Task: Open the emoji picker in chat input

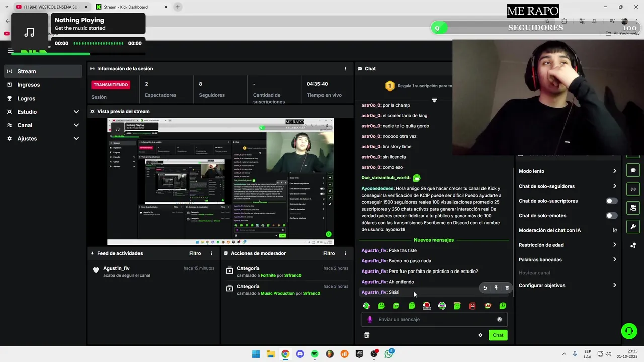Action: 499,319
